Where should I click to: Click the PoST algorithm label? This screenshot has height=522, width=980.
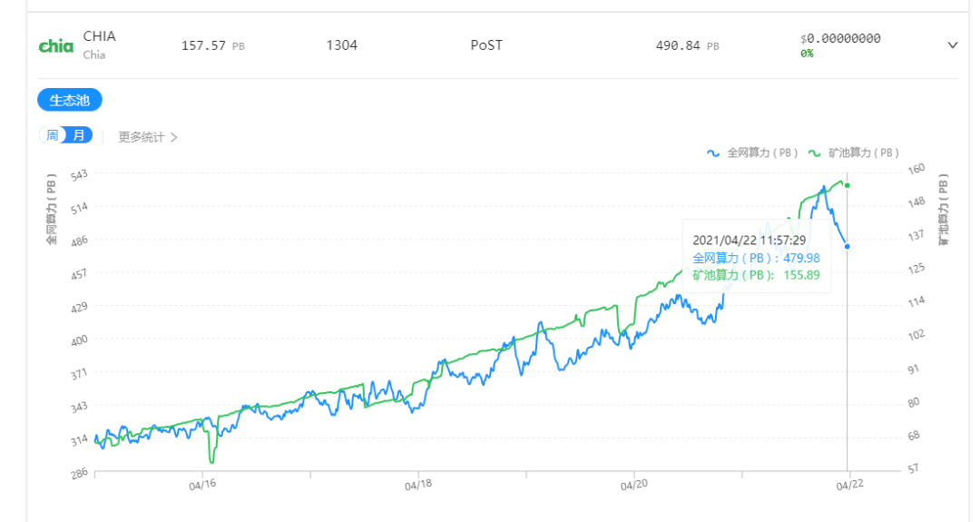[486, 45]
